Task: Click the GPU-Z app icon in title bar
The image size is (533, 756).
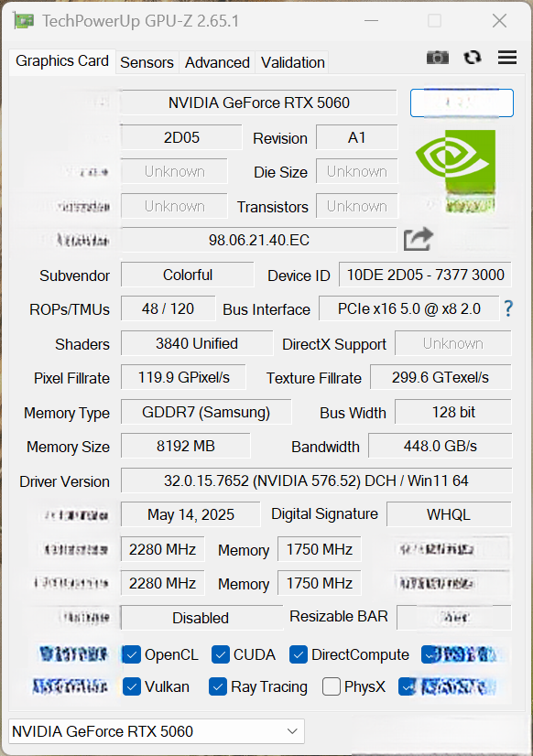Action: tap(24, 21)
